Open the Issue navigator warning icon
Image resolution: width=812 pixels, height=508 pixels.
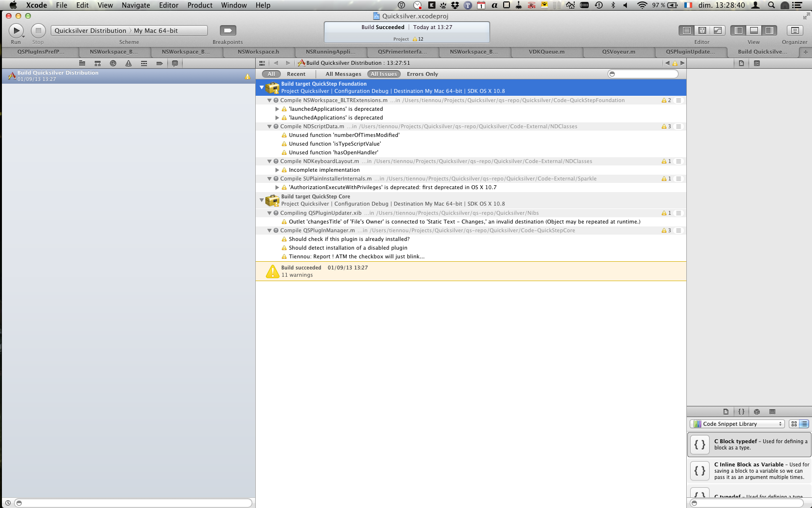coord(129,63)
